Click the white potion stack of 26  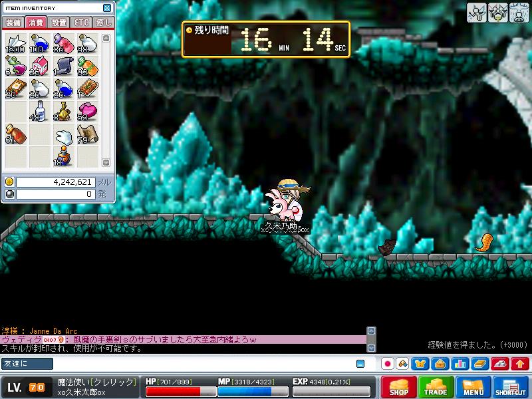[x=39, y=89]
